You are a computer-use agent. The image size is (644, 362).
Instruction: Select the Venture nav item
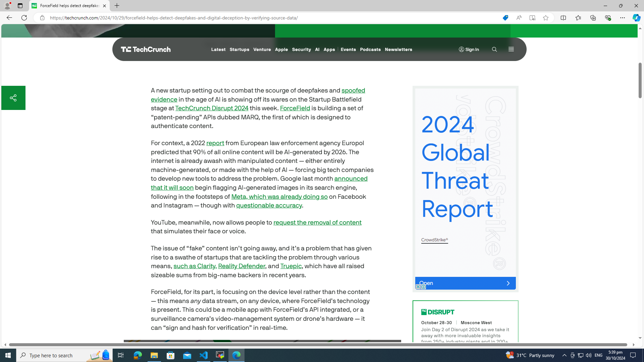pyautogui.click(x=262, y=50)
